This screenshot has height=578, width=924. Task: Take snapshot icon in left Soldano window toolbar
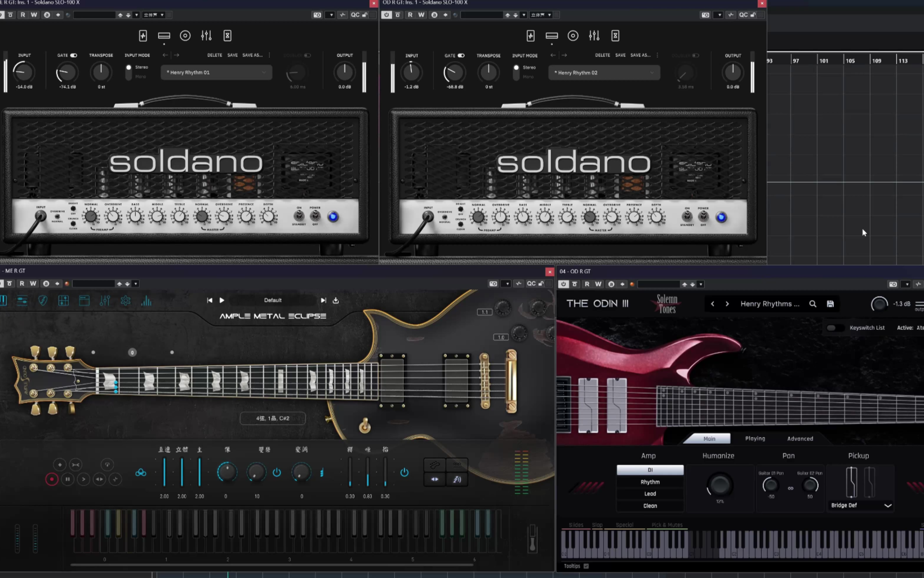(x=317, y=15)
